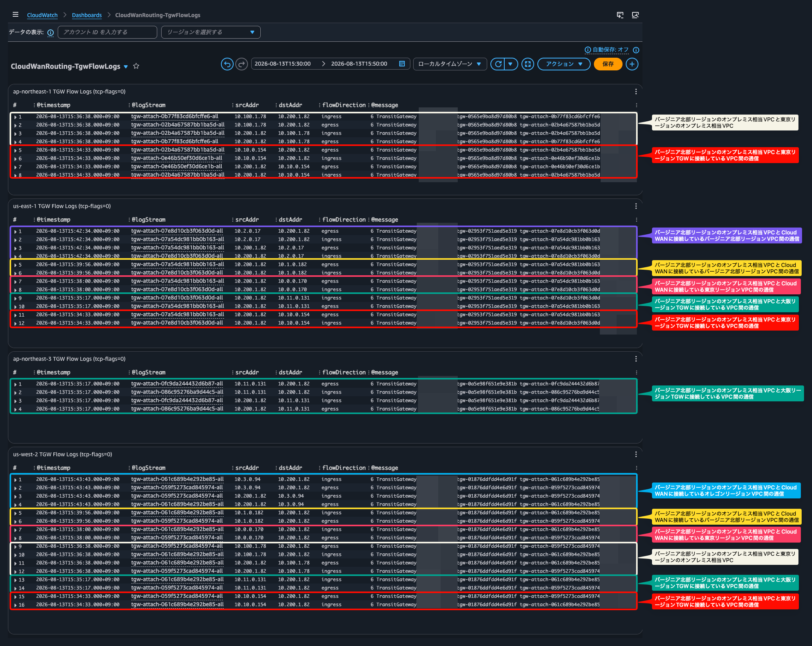Click @logStream column header in us-west-2 table

[x=148, y=468]
